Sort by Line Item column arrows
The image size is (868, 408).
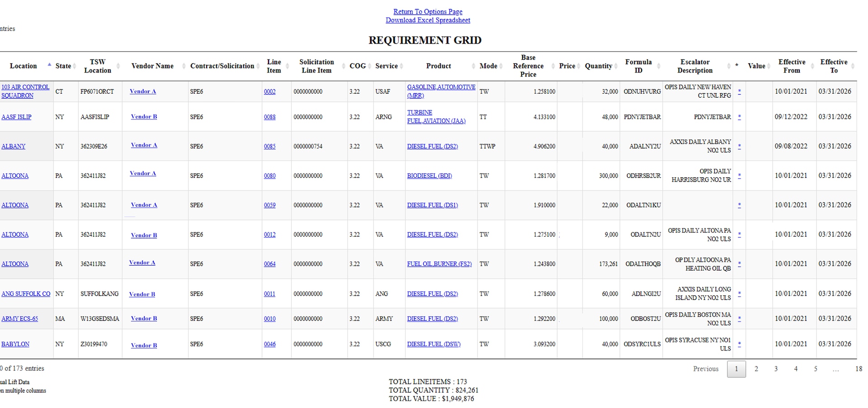(x=287, y=66)
